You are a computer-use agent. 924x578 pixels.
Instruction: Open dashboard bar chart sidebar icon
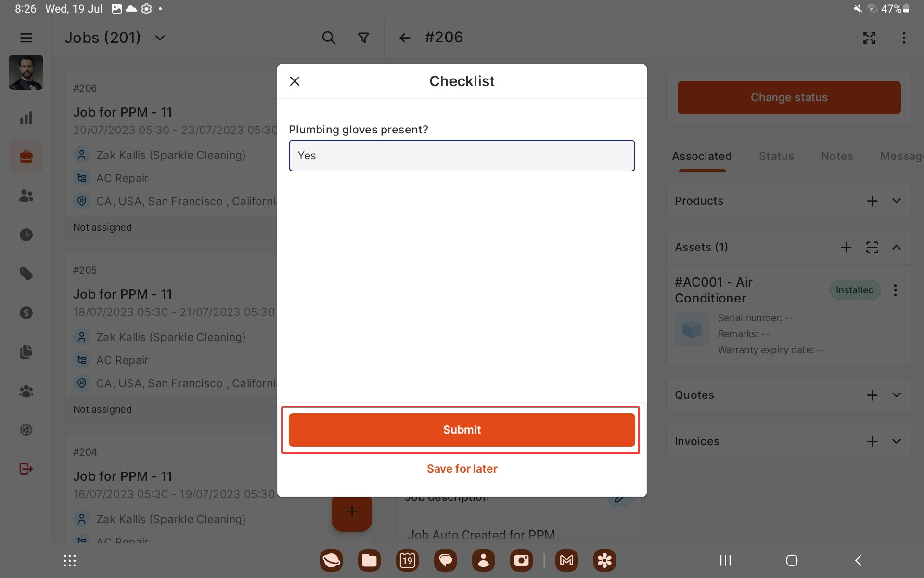pyautogui.click(x=26, y=118)
